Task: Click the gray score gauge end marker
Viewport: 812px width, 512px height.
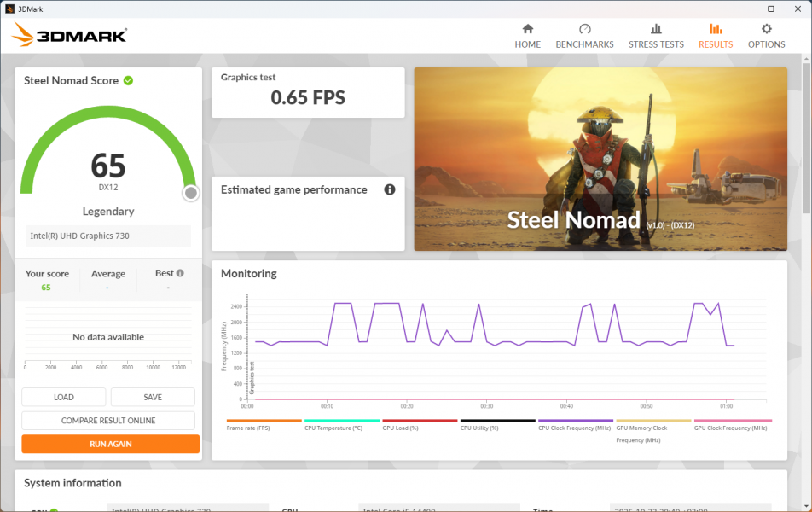Action: click(191, 194)
